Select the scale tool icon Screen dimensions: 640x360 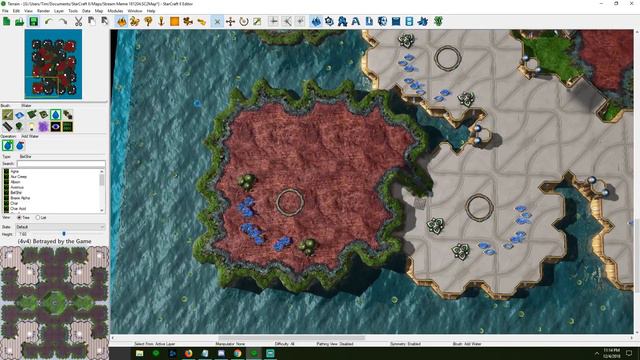(x=257, y=22)
